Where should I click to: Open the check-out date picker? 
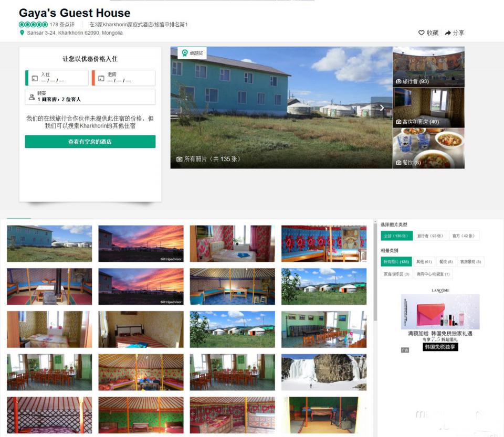click(124, 78)
